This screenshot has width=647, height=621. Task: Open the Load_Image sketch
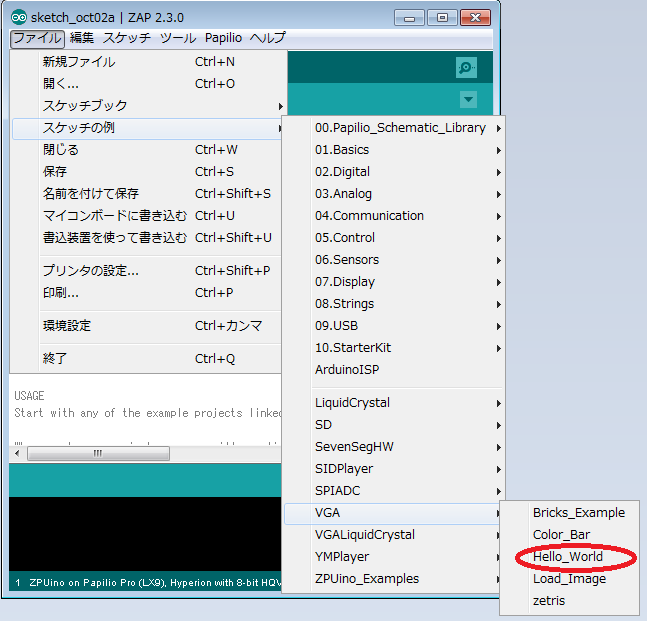pyautogui.click(x=570, y=579)
